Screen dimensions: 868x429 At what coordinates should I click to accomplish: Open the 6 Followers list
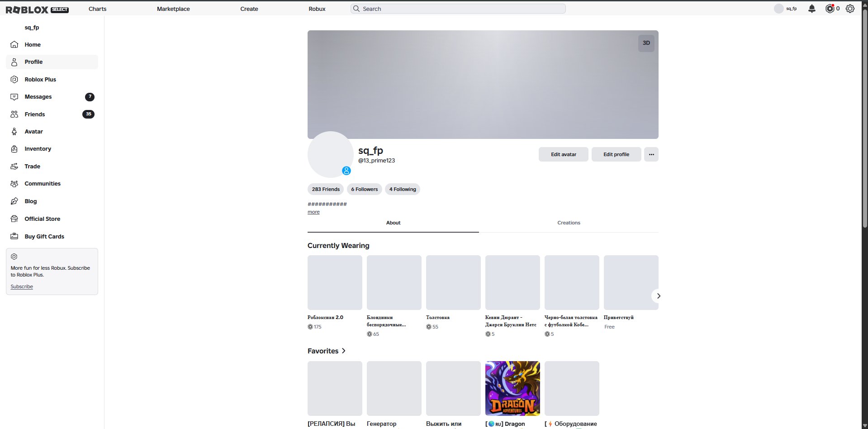pos(365,189)
